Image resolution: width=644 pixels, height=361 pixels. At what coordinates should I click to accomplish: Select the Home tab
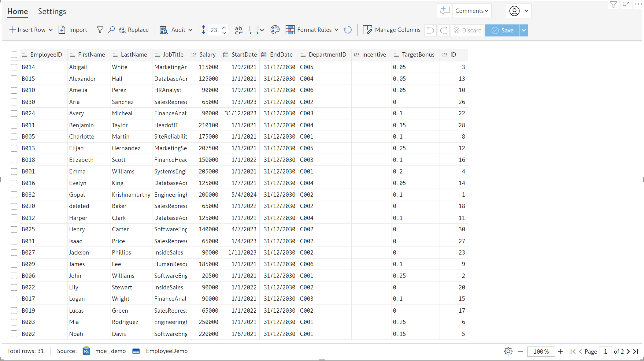(x=17, y=12)
